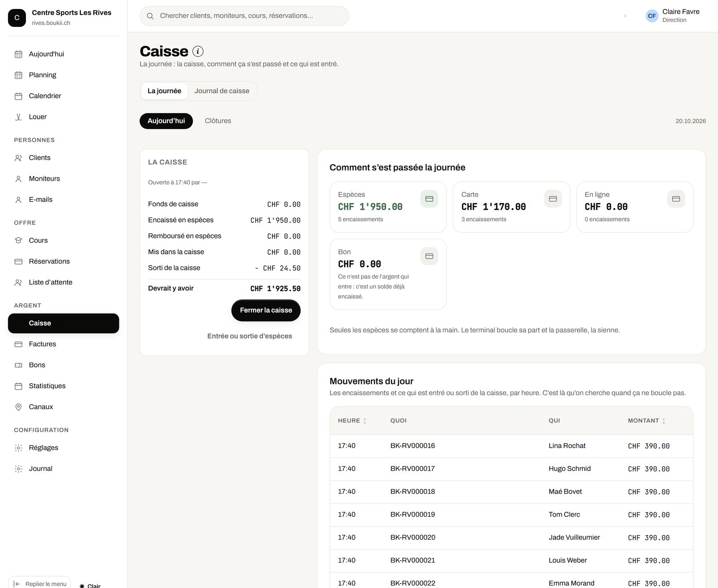The height and width of the screenshot is (588, 718).
Task: Click the card icon in the Bon tile
Action: click(429, 256)
